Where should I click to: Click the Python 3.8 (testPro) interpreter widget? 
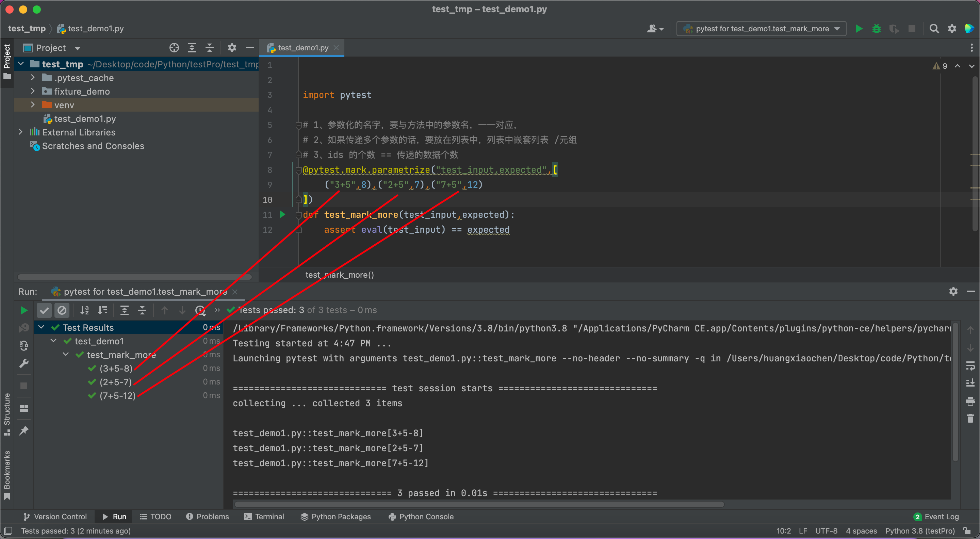(920, 530)
